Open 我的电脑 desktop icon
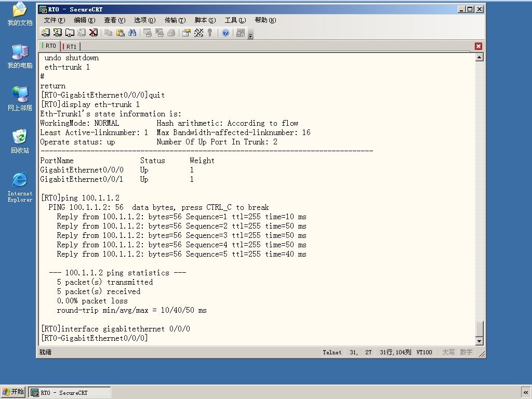 tap(20, 56)
